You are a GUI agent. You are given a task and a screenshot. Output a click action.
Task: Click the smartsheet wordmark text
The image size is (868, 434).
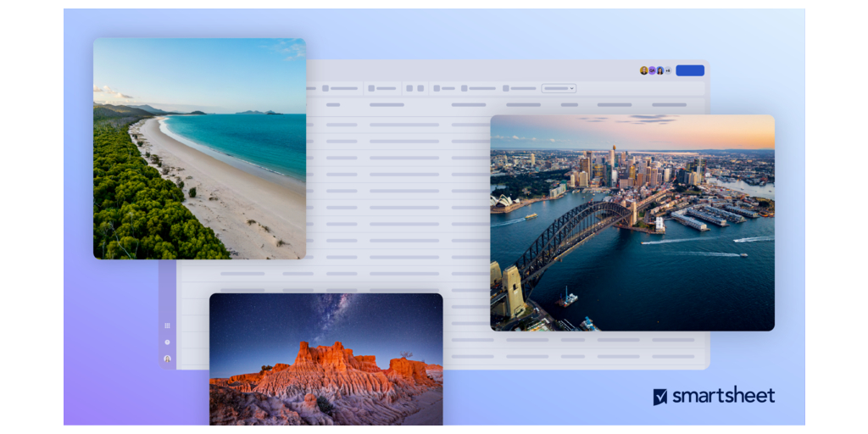(x=723, y=397)
